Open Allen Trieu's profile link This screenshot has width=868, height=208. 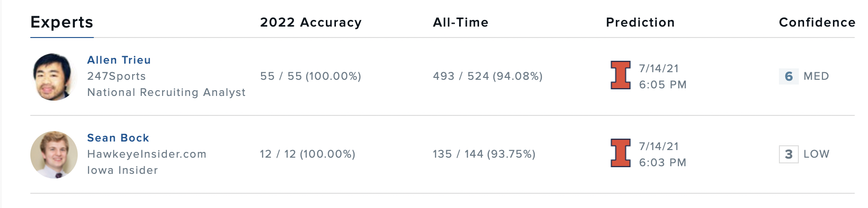click(119, 60)
